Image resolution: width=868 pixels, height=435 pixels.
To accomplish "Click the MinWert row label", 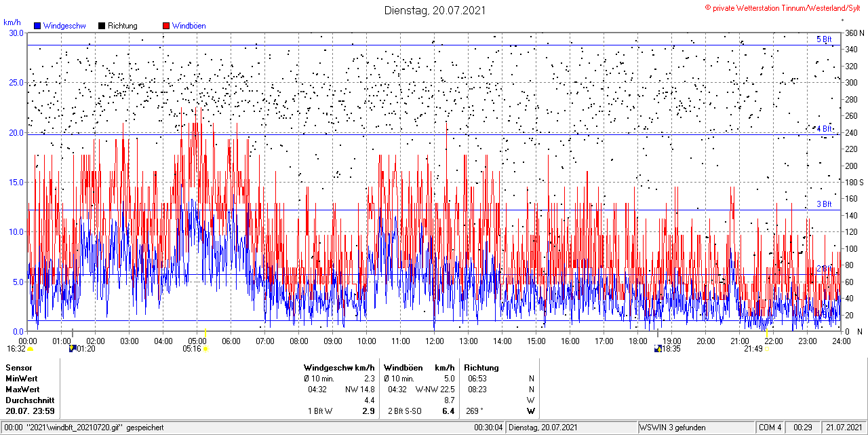I will point(22,378).
